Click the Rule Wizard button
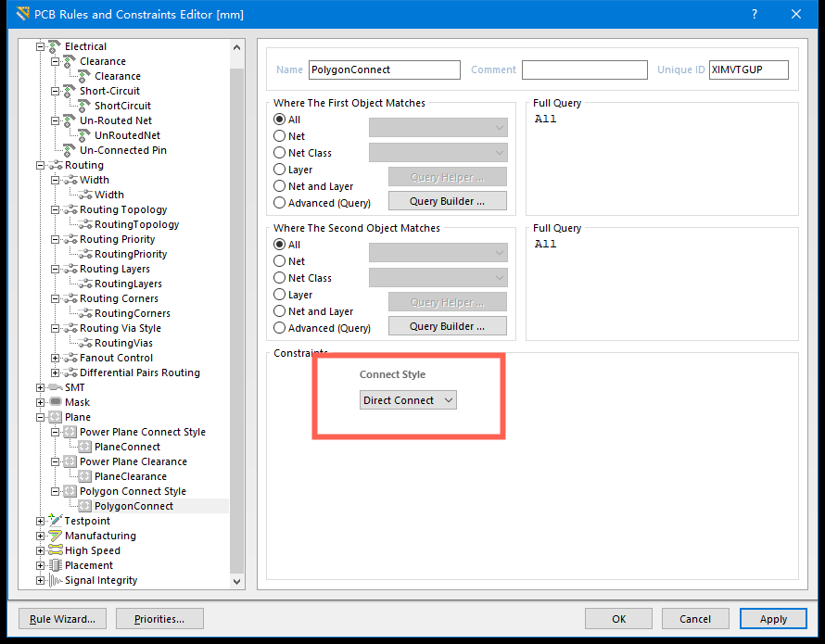 (x=63, y=619)
